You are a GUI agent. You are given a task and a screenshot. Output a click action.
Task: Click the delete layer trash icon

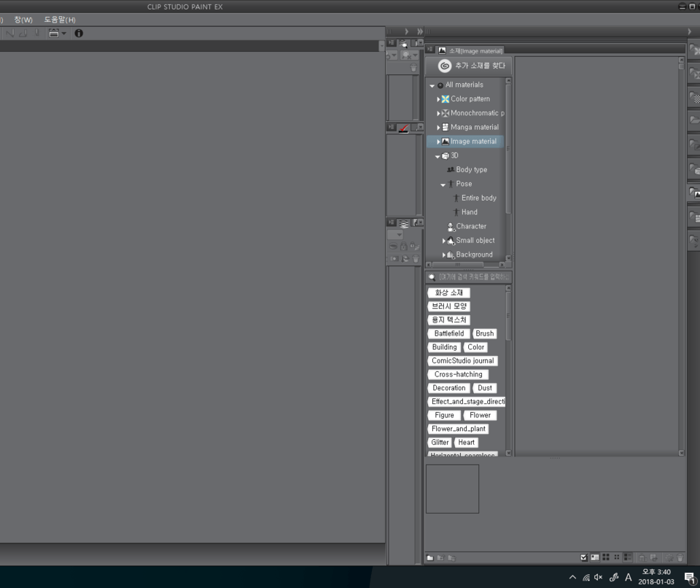point(416,259)
